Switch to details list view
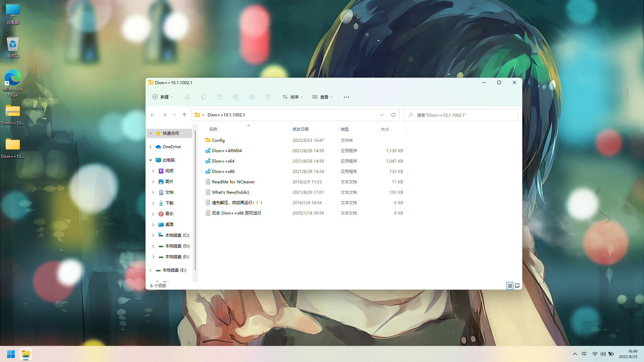 [510, 286]
